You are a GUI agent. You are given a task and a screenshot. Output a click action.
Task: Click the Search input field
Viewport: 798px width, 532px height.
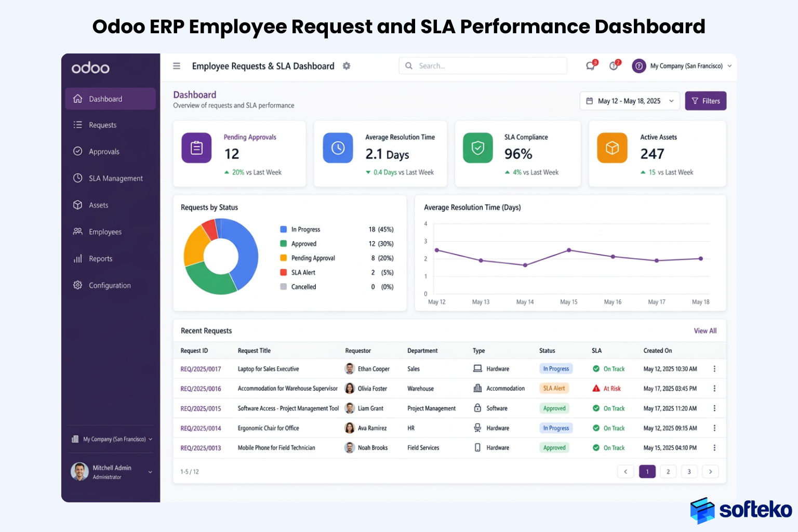pyautogui.click(x=483, y=66)
